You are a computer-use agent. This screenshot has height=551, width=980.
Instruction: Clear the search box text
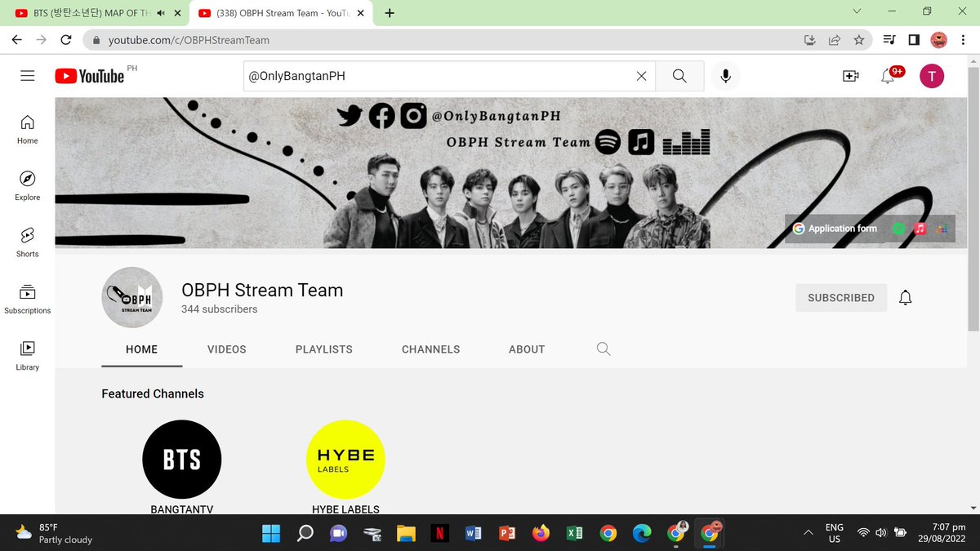641,76
